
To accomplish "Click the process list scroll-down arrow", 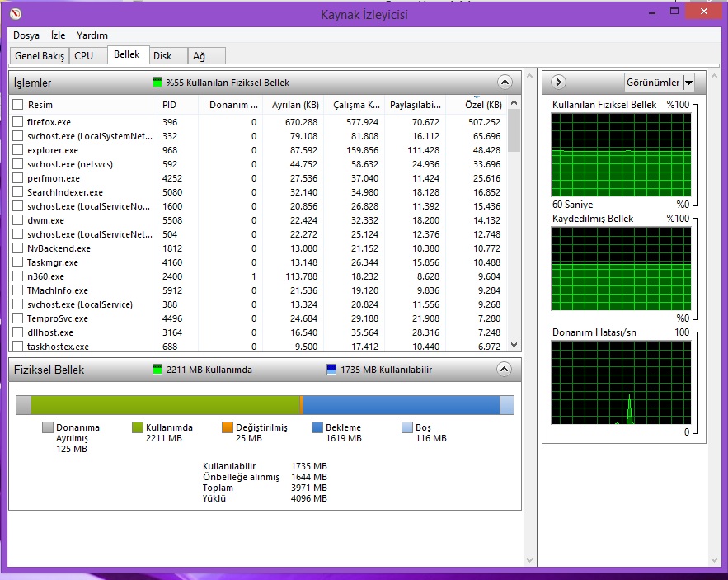I will point(514,344).
